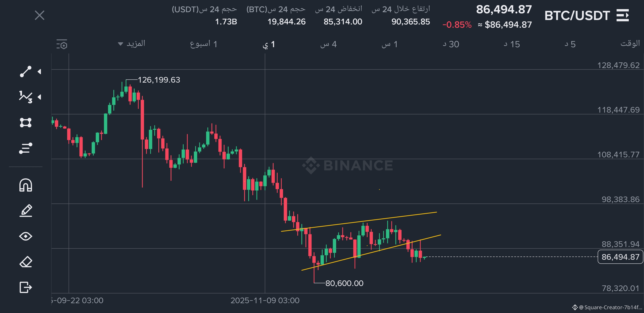Open chart indicator settings icon
Image resolution: width=644 pixels, height=313 pixels.
tap(62, 44)
